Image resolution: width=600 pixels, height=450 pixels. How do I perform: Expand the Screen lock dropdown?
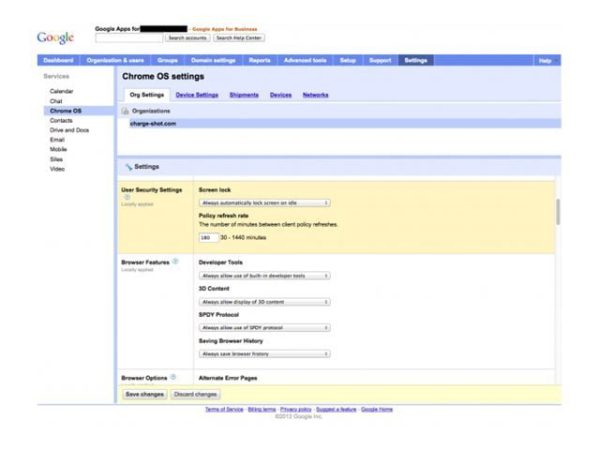[x=264, y=203]
